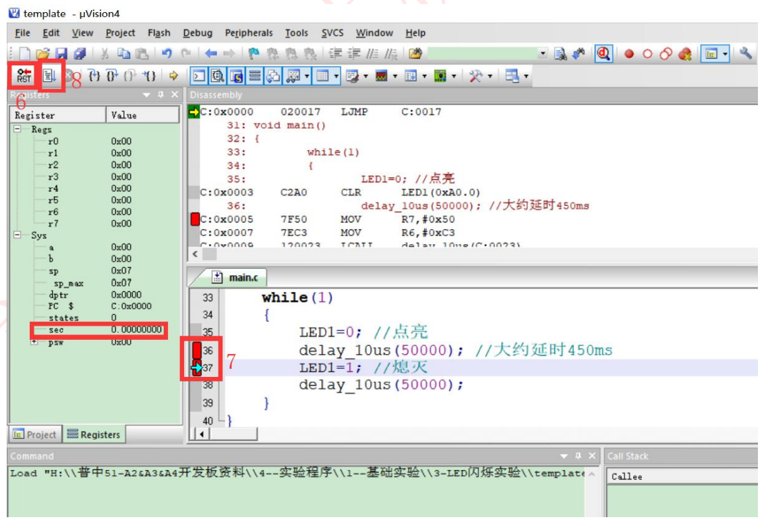Switch to the Project tab
The height and width of the screenshot is (532, 764).
pos(35,435)
